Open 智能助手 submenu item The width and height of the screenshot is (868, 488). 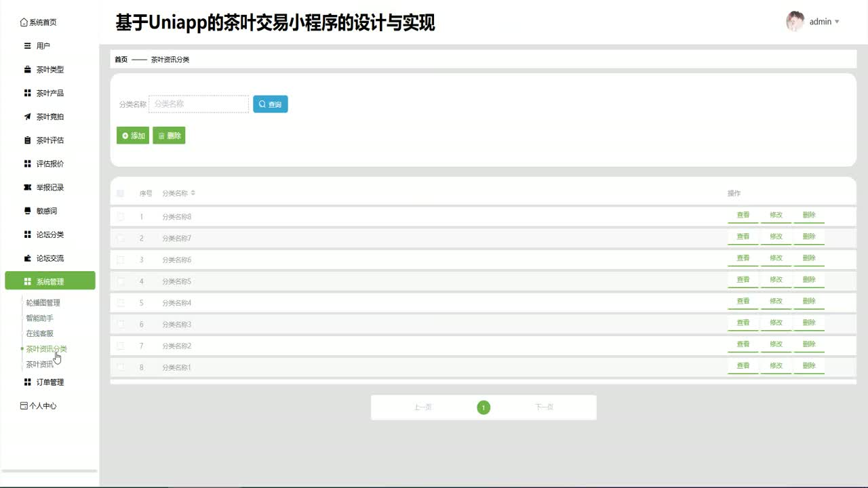(39, 319)
